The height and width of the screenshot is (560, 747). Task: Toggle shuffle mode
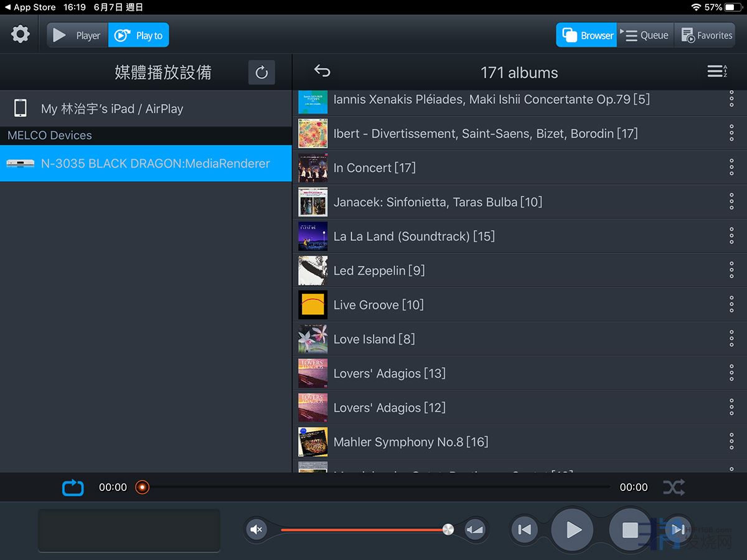[x=674, y=487]
